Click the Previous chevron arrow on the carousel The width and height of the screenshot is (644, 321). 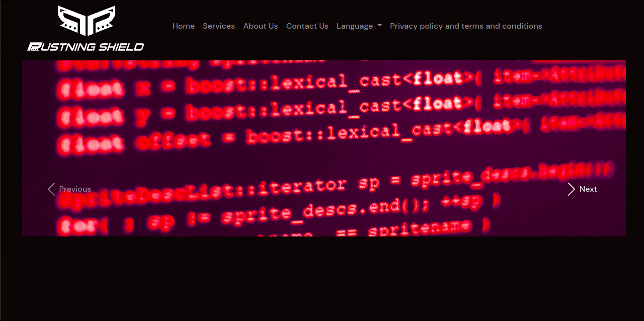[x=51, y=189]
